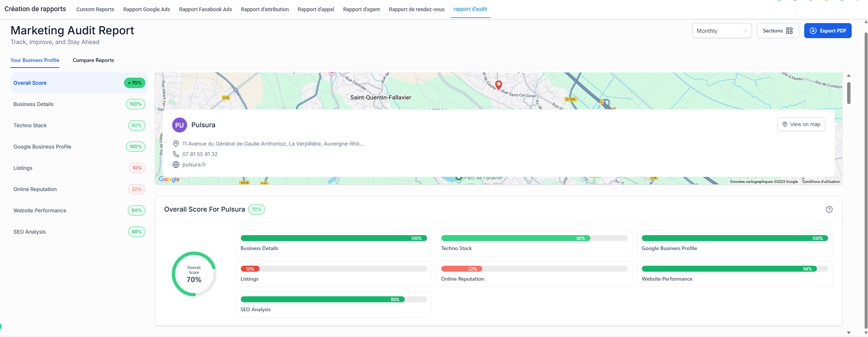Click the PU avatar for Pulsura
The width and height of the screenshot is (868, 337).
pyautogui.click(x=179, y=125)
